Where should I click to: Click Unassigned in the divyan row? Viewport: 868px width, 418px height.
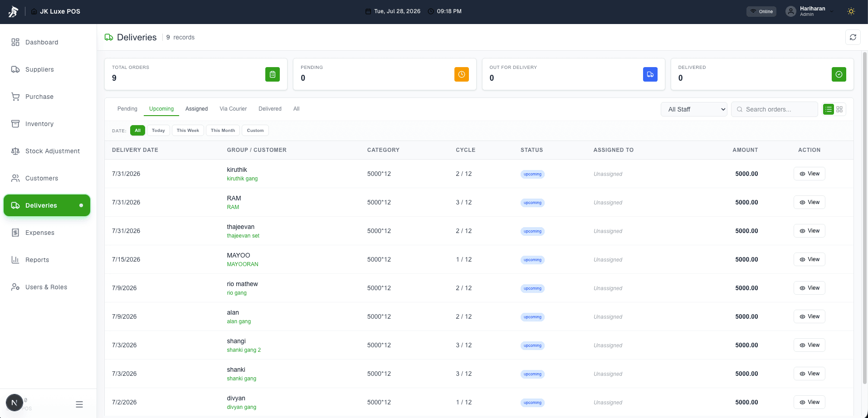608,403
